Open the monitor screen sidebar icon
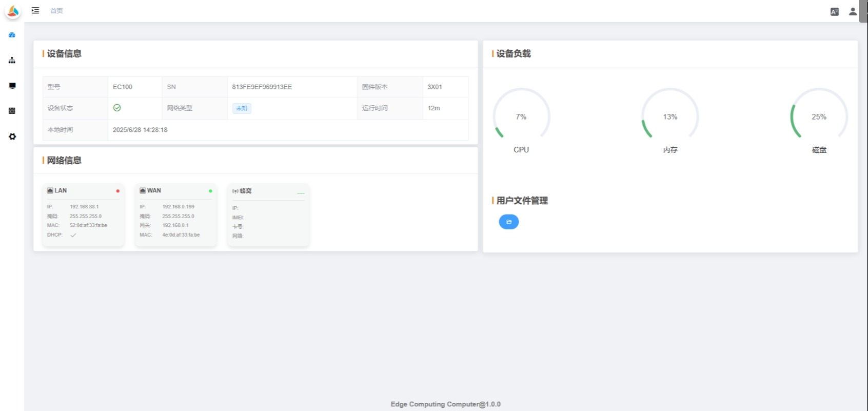This screenshot has width=868, height=411. click(12, 86)
